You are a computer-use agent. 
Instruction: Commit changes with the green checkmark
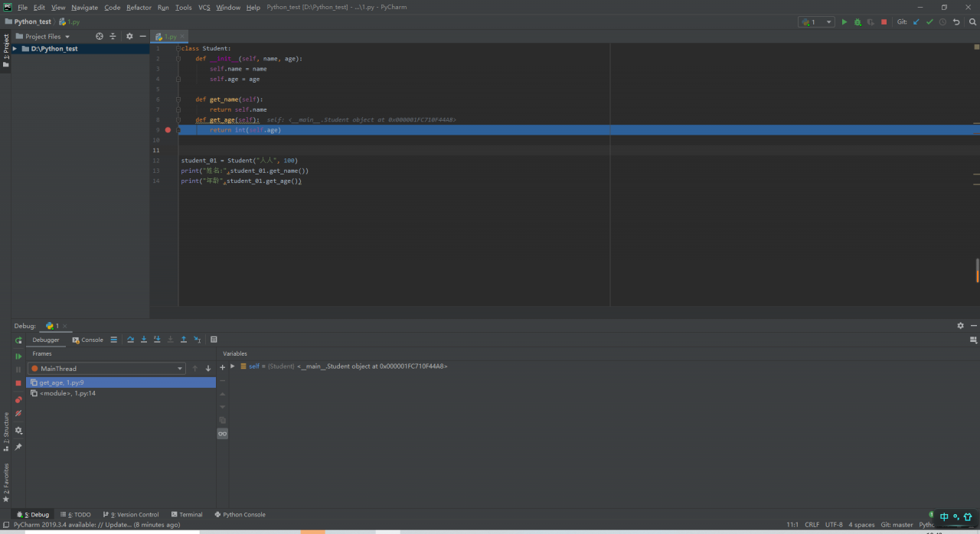coord(929,22)
